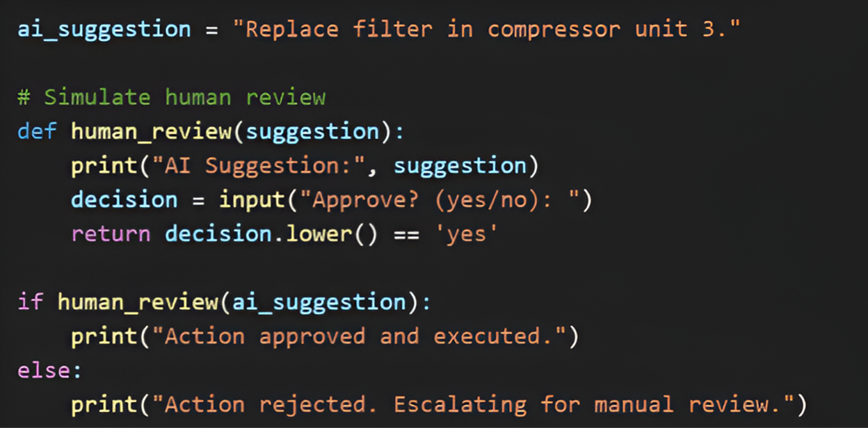This screenshot has height=428, width=868.
Task: Place cursor on the def keyword
Action: pos(36,131)
